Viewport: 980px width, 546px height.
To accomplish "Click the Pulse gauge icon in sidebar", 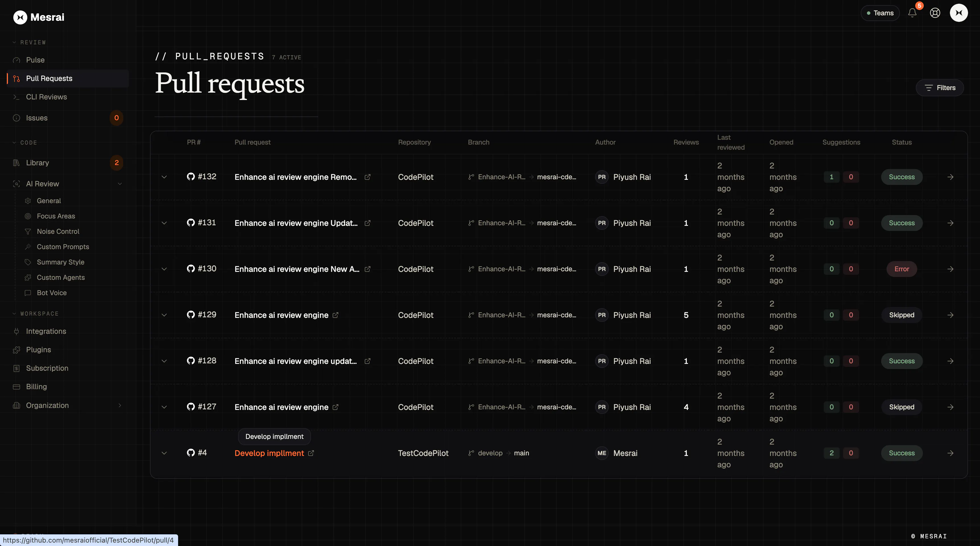I will pos(16,60).
